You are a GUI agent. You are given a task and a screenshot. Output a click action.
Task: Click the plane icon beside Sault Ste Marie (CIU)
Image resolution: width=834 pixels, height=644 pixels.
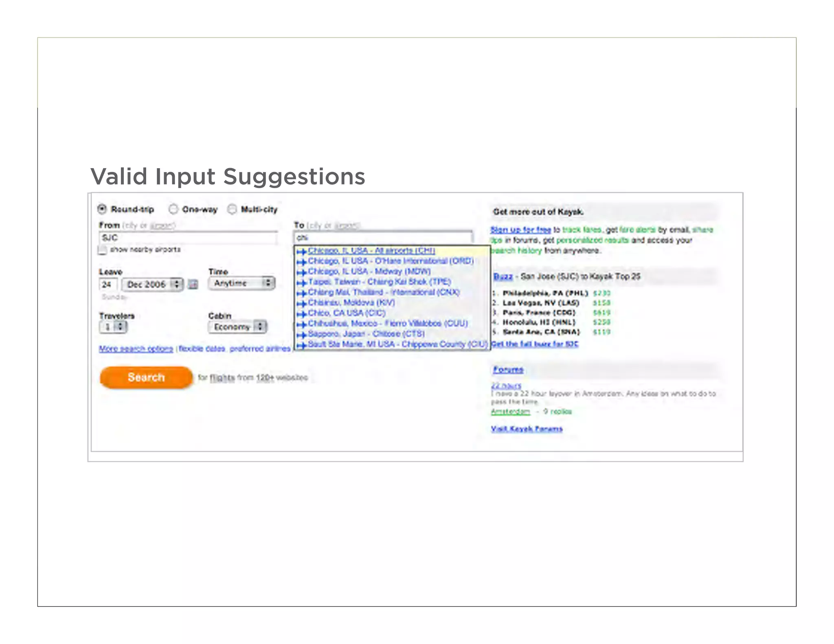(301, 346)
